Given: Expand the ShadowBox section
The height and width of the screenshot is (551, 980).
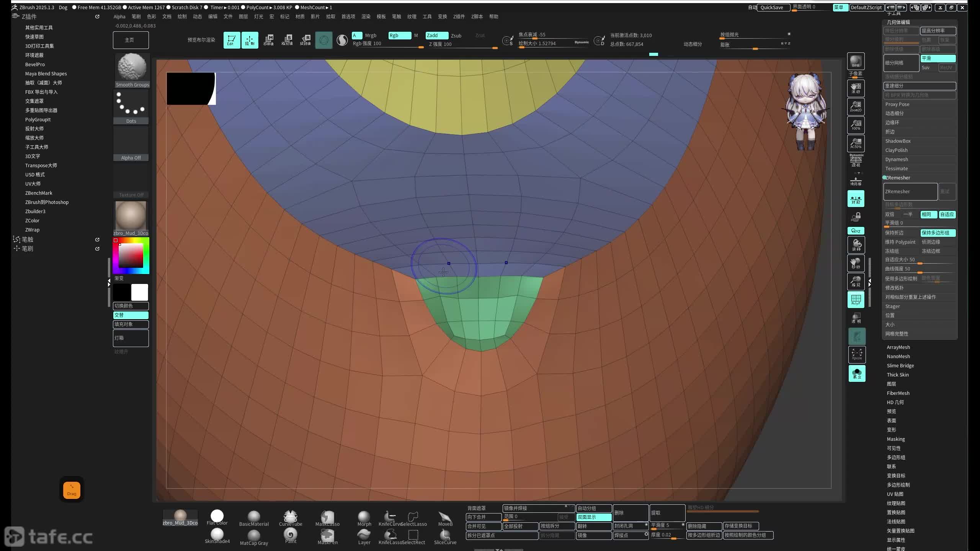Looking at the screenshot, I should (898, 141).
